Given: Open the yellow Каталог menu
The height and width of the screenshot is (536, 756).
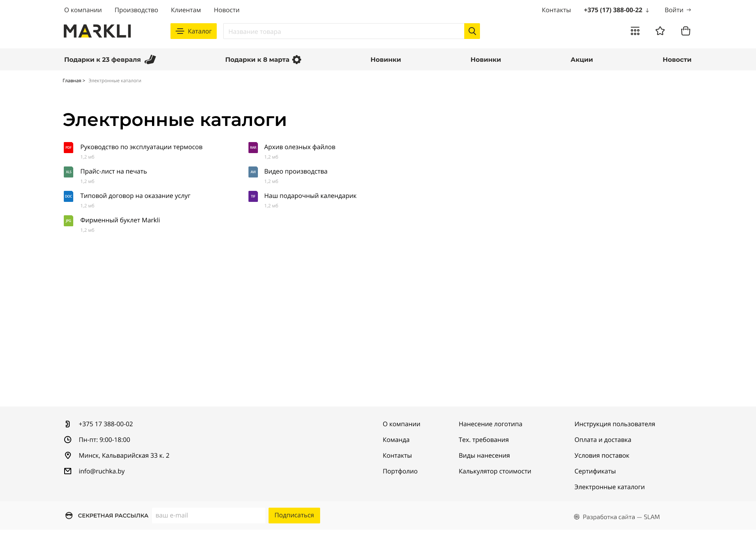Looking at the screenshot, I should (193, 31).
